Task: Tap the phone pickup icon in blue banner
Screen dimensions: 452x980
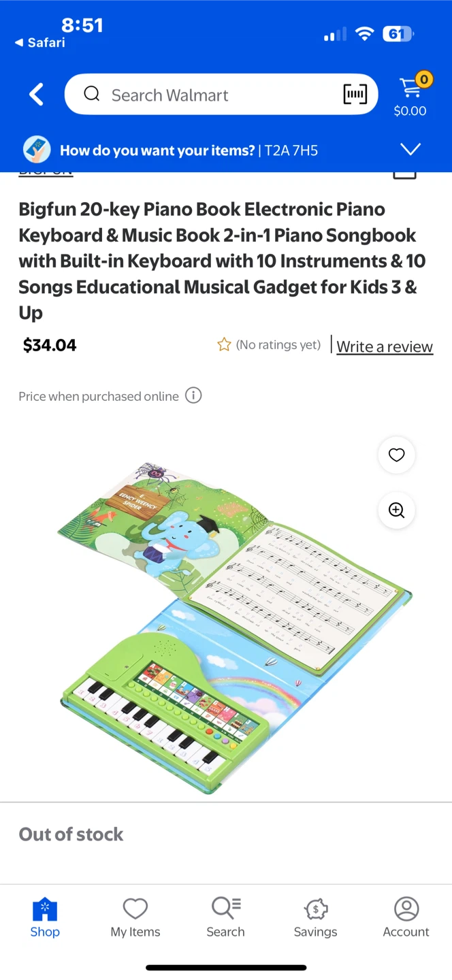Action: pyautogui.click(x=37, y=150)
